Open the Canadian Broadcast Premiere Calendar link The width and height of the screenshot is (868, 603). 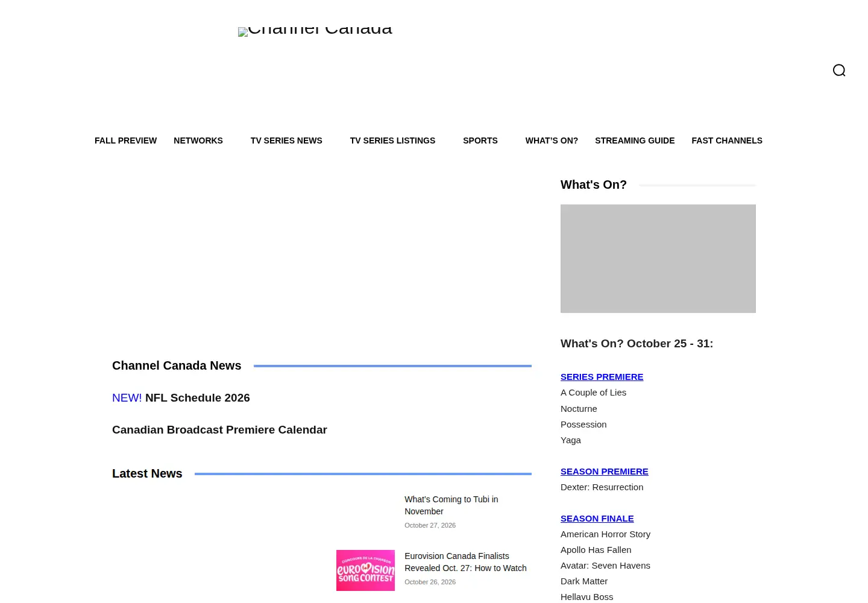[x=219, y=430]
